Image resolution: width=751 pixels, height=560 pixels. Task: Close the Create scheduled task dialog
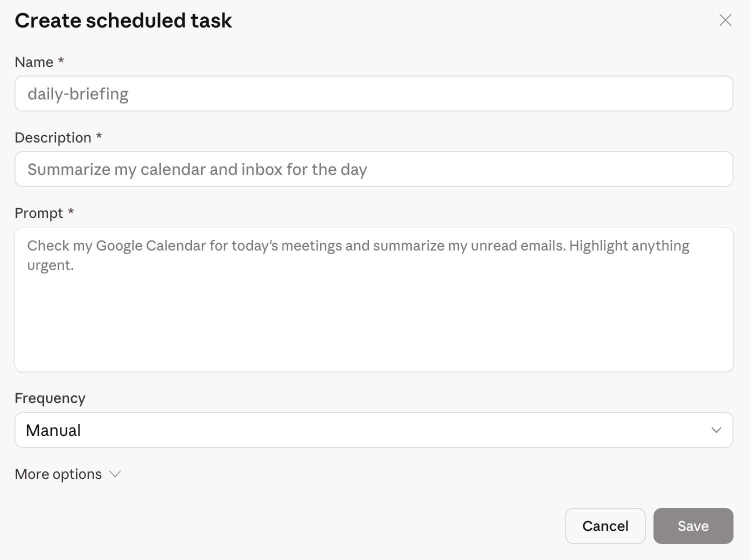(x=725, y=20)
